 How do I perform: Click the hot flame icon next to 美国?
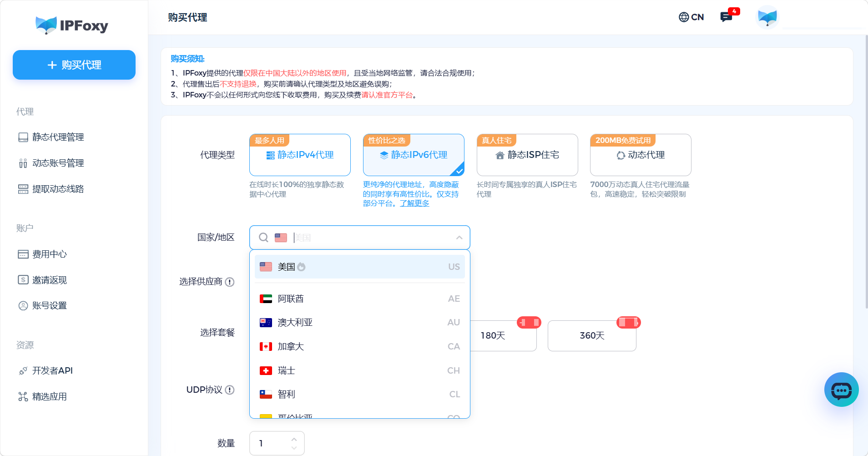tap(301, 267)
